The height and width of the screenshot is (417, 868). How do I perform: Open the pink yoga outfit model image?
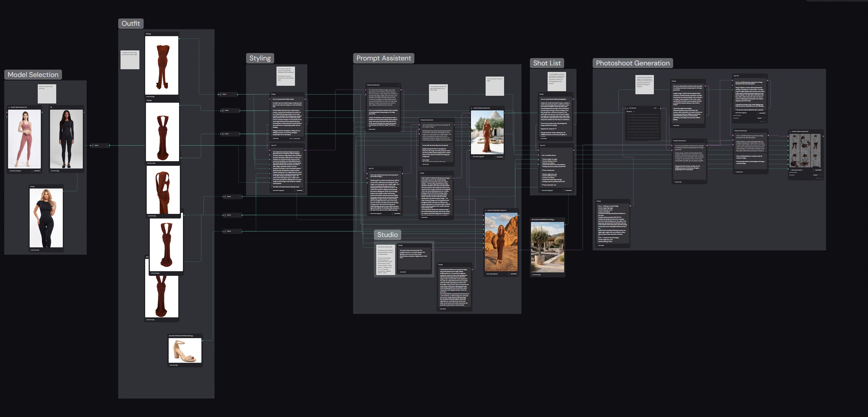click(x=25, y=139)
